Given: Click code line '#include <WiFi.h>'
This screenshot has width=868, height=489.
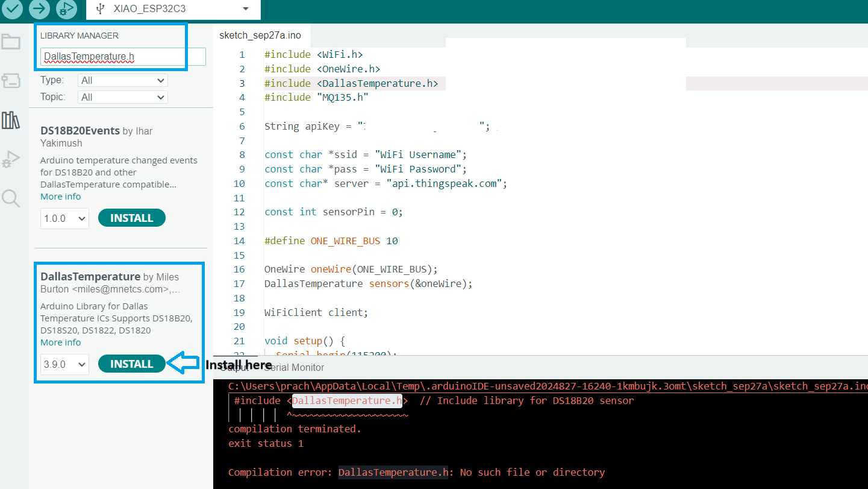Looking at the screenshot, I should pyautogui.click(x=314, y=54).
